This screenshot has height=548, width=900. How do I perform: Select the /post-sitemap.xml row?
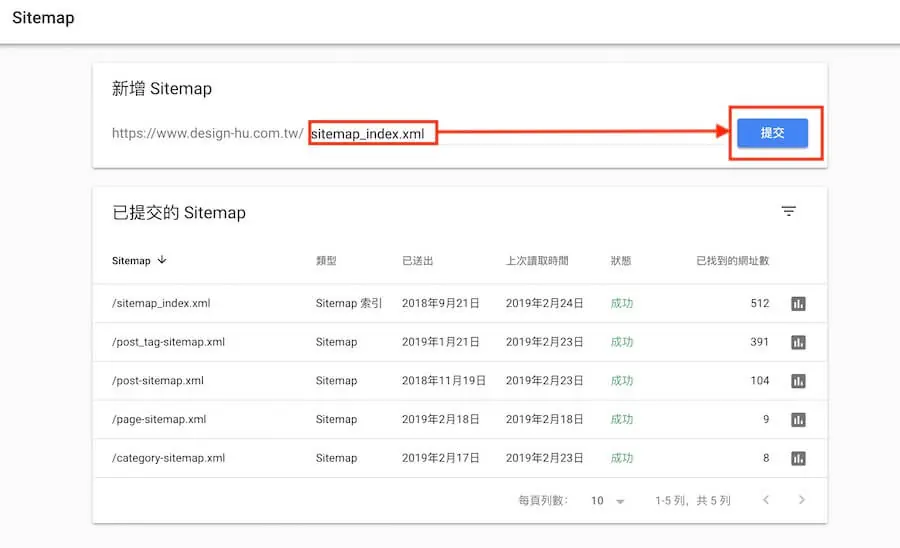click(x=460, y=381)
